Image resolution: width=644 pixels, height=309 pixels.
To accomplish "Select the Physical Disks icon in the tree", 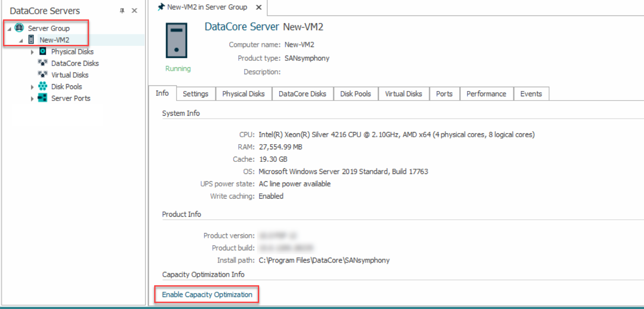I will pos(43,51).
